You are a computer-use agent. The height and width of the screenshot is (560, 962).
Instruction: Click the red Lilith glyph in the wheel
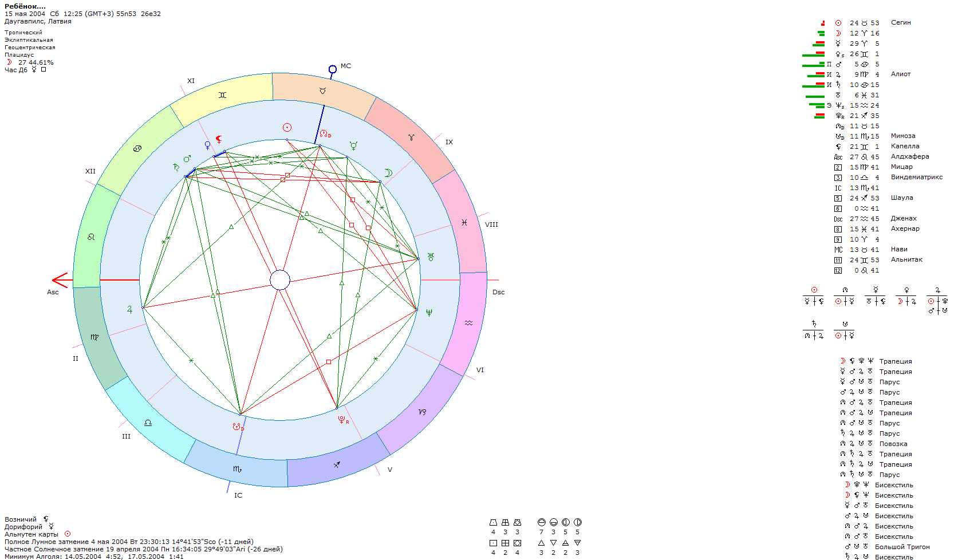218,139
